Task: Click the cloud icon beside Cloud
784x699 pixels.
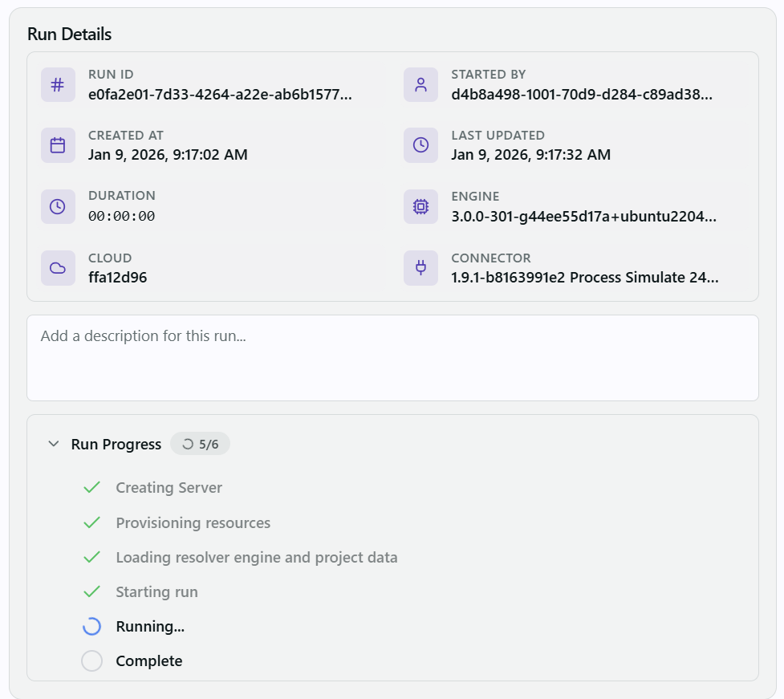Action: (x=58, y=268)
